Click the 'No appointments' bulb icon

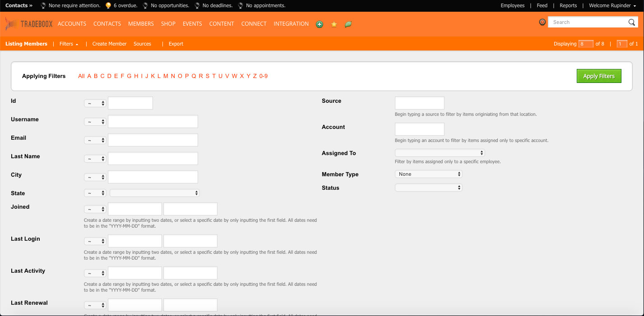pyautogui.click(x=241, y=6)
